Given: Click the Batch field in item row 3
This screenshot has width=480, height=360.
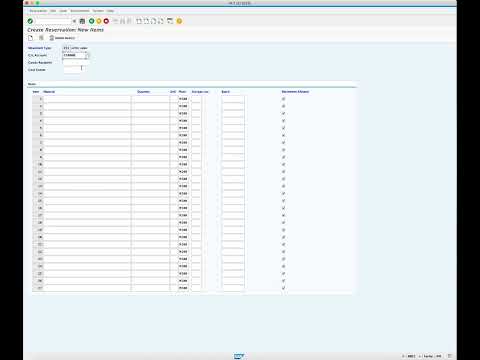Looking at the screenshot, I should [233, 114].
